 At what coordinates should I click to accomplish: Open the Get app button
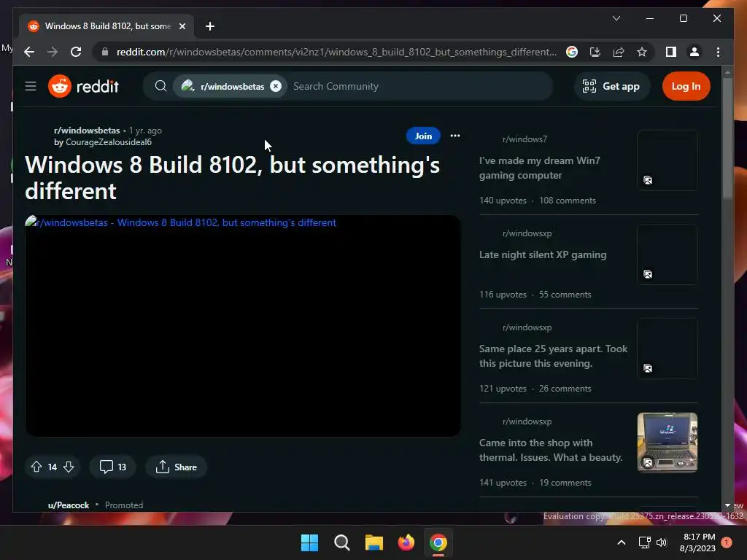coord(611,86)
